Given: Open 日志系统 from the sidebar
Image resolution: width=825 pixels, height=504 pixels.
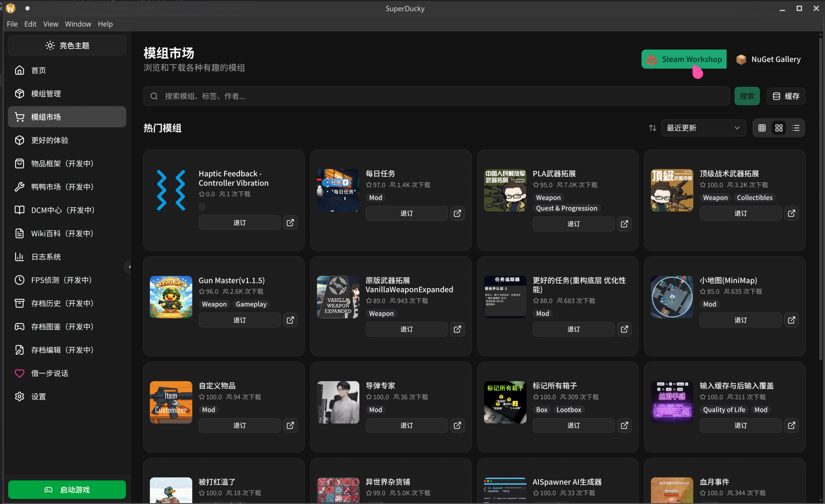Looking at the screenshot, I should (46, 257).
